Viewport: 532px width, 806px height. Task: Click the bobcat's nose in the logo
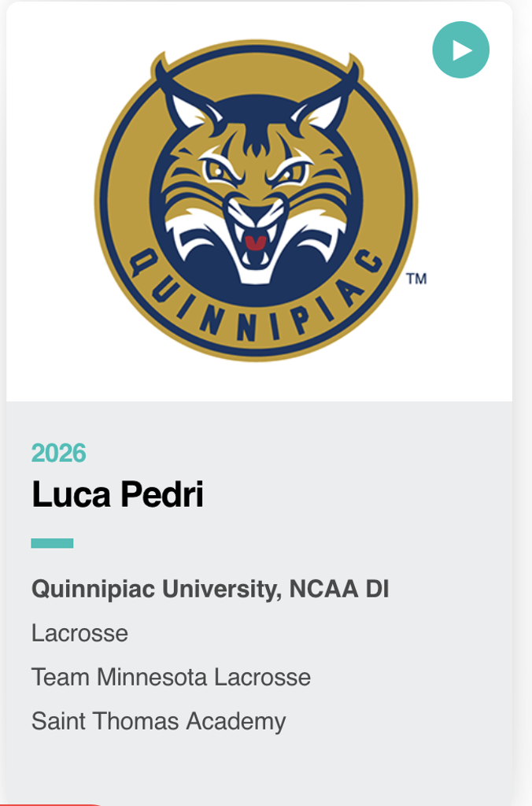[255, 213]
